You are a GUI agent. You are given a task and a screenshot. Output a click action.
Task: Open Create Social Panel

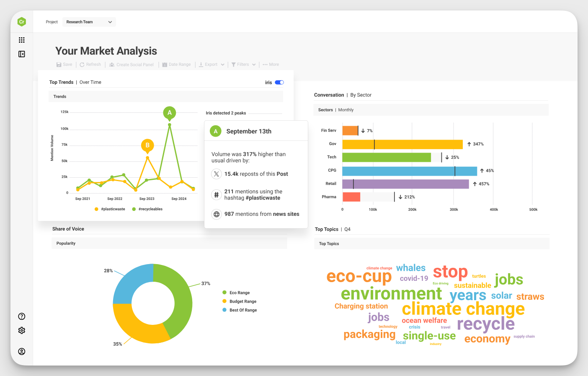tap(111, 64)
